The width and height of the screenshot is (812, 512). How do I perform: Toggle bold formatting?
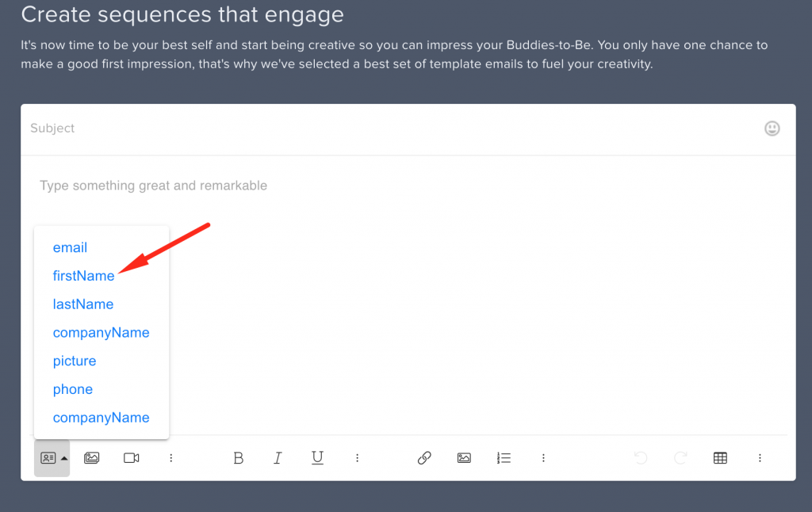[x=238, y=458]
